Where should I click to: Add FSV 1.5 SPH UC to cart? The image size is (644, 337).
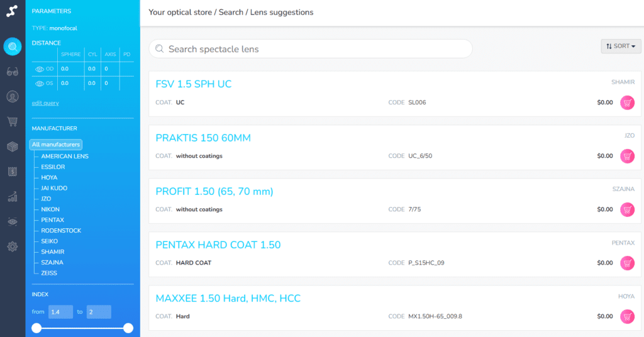click(627, 102)
